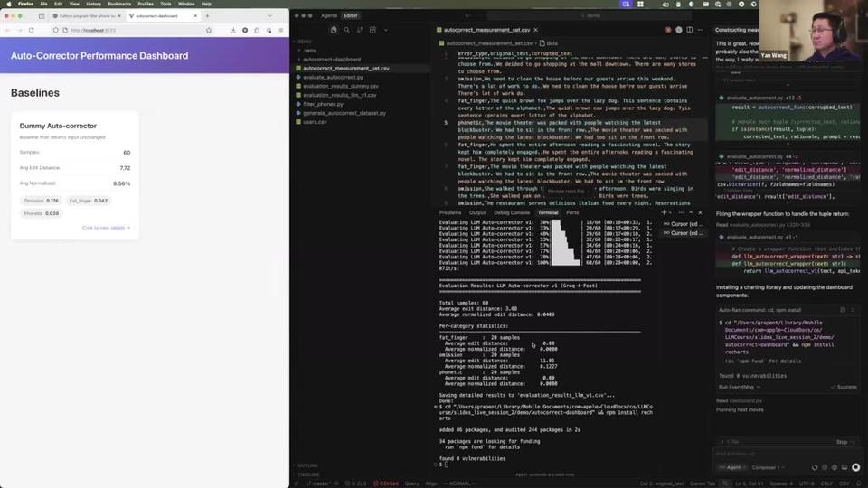The width and height of the screenshot is (868, 488).
Task: Click the round send button in chat
Action: 856,467
